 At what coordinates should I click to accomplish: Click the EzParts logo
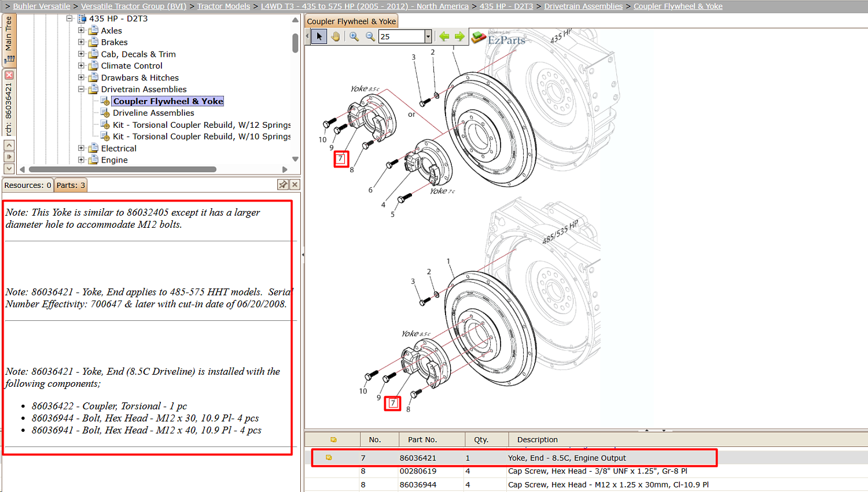(498, 38)
